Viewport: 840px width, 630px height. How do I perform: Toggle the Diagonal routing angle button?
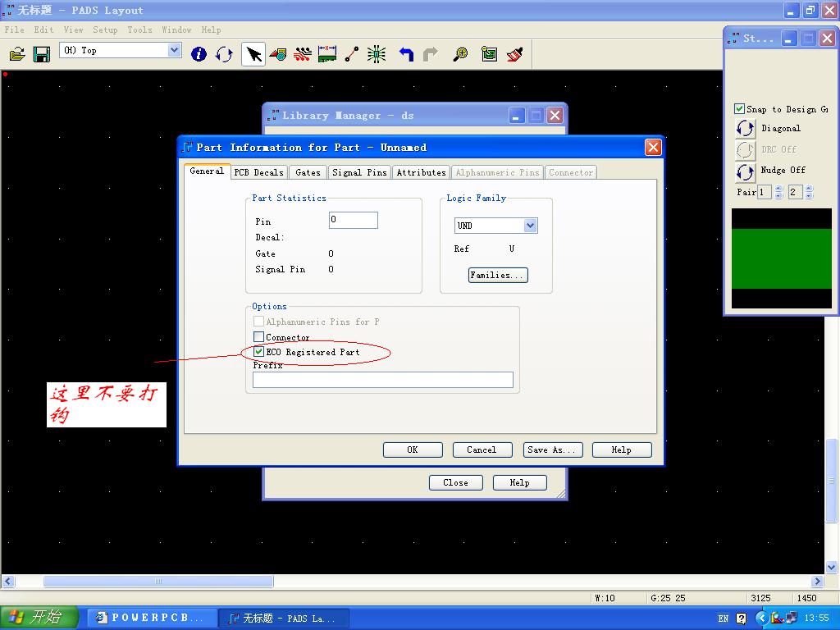pos(745,129)
